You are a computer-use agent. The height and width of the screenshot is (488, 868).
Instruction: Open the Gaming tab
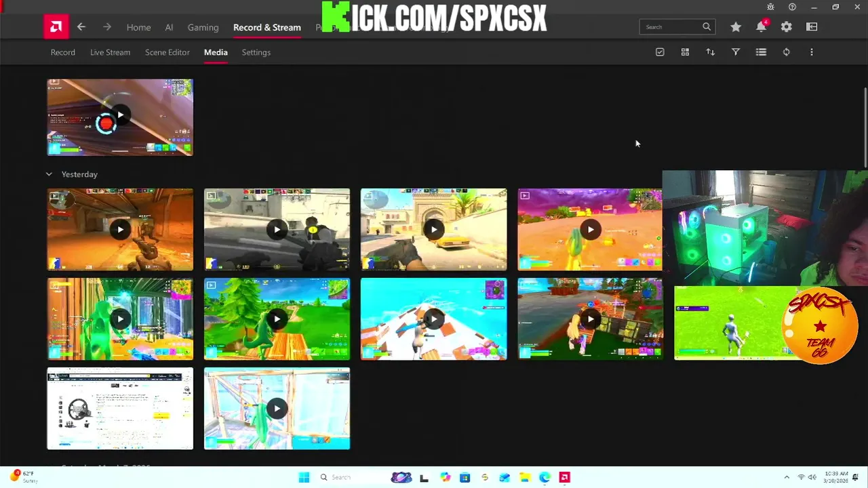pyautogui.click(x=203, y=27)
